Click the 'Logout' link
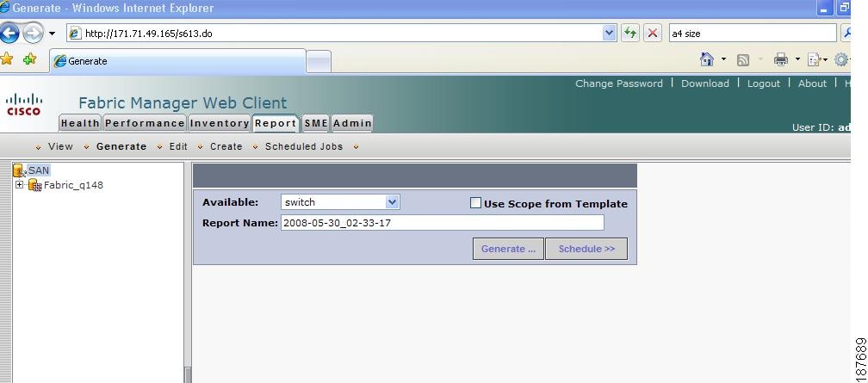 tap(763, 83)
